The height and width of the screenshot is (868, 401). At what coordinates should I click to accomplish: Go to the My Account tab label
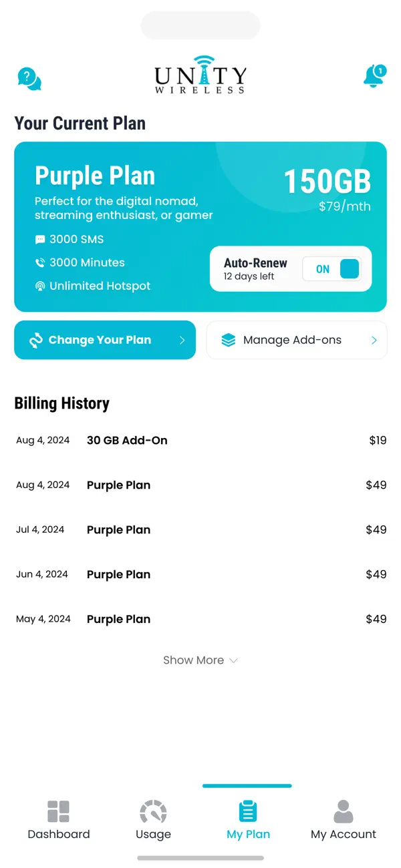[x=343, y=834]
